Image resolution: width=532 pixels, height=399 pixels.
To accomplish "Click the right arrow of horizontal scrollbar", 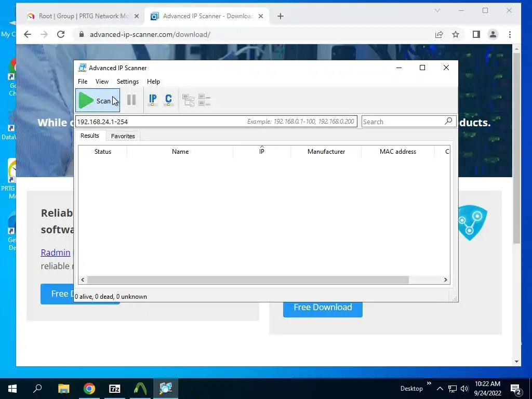I will click(446, 280).
